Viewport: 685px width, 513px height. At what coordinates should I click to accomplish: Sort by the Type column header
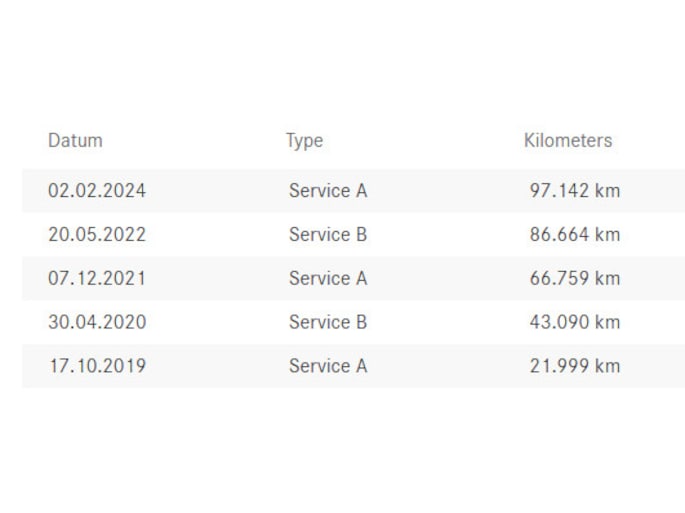tap(304, 141)
